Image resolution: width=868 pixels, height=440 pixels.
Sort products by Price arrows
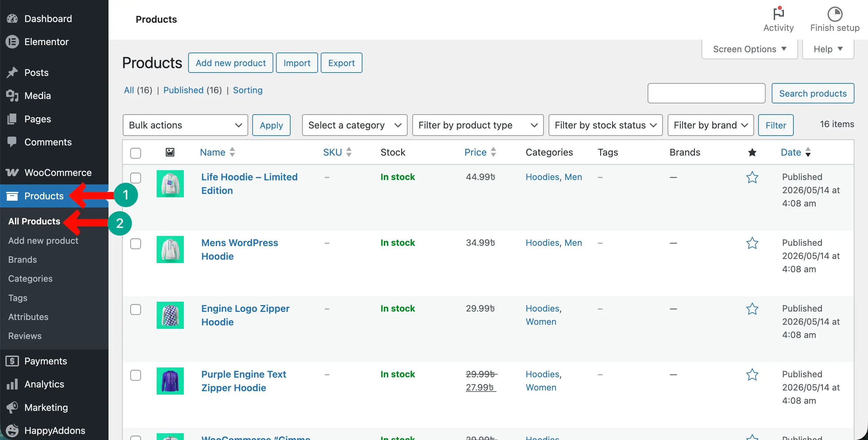point(493,152)
